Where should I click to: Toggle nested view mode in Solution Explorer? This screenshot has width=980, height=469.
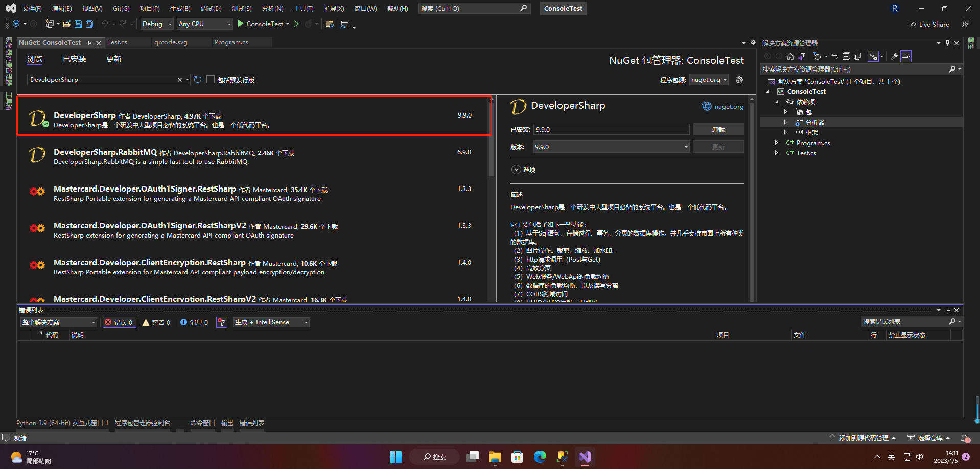pyautogui.click(x=874, y=56)
